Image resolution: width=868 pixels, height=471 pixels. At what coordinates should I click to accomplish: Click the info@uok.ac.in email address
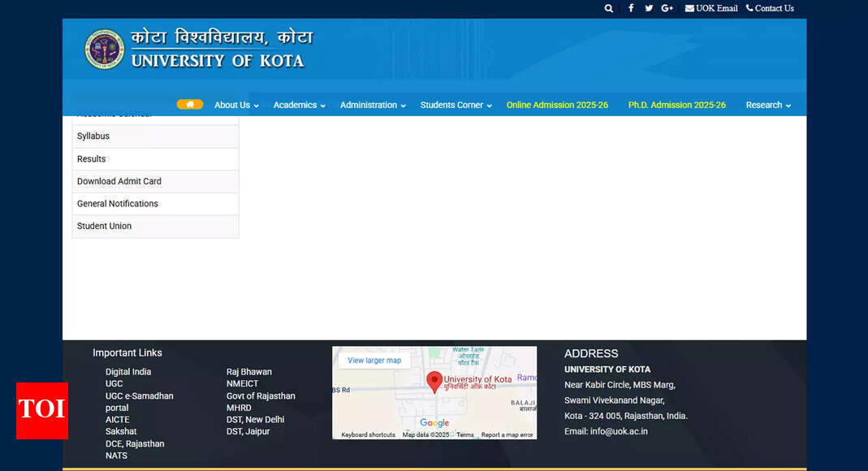click(x=619, y=431)
